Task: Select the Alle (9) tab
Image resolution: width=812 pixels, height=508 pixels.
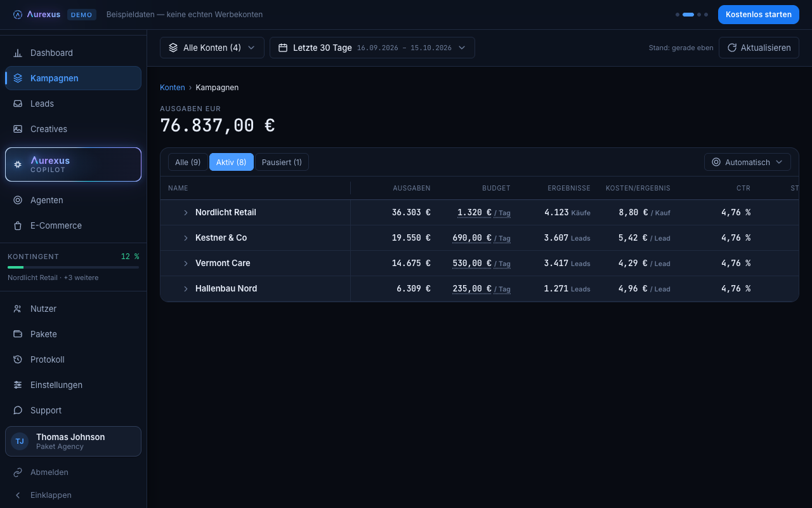Action: (x=188, y=162)
